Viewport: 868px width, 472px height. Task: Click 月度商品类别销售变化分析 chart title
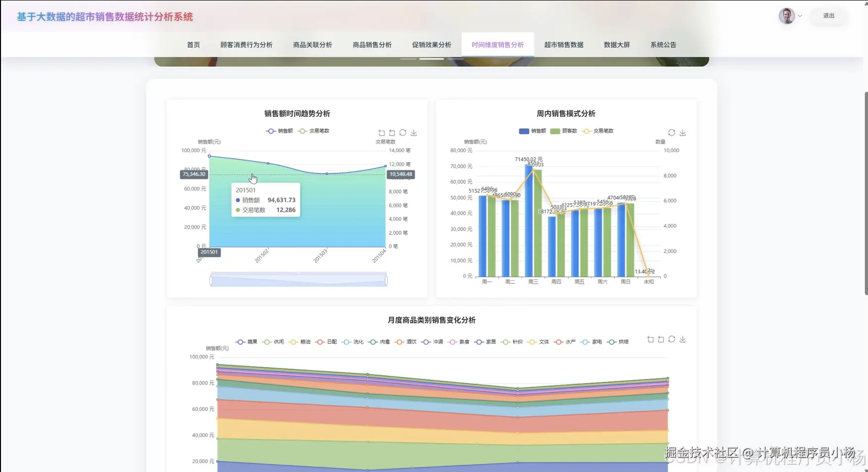[432, 320]
